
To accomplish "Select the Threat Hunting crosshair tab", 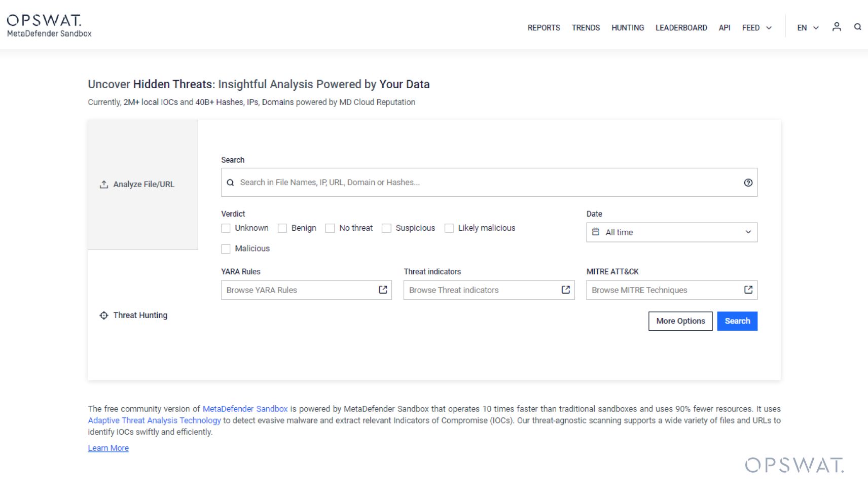I will pos(134,315).
